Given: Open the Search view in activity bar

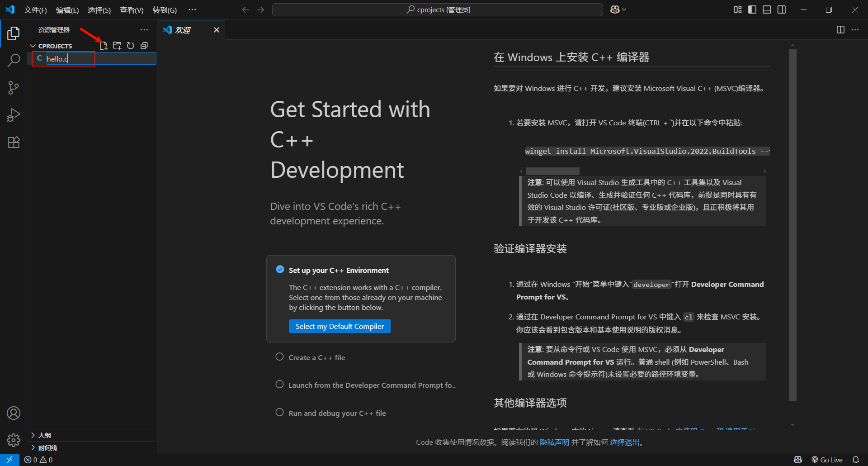Looking at the screenshot, I should coord(14,60).
